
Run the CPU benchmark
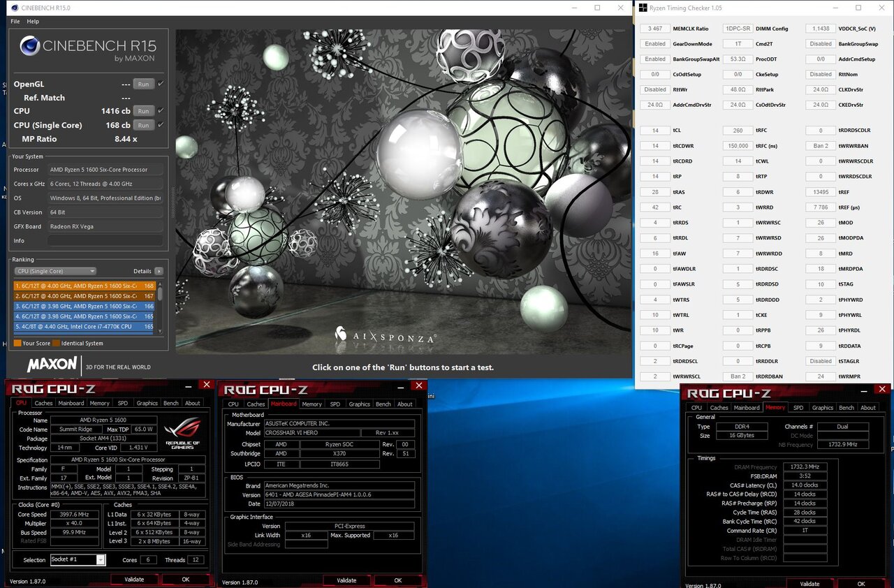143,111
